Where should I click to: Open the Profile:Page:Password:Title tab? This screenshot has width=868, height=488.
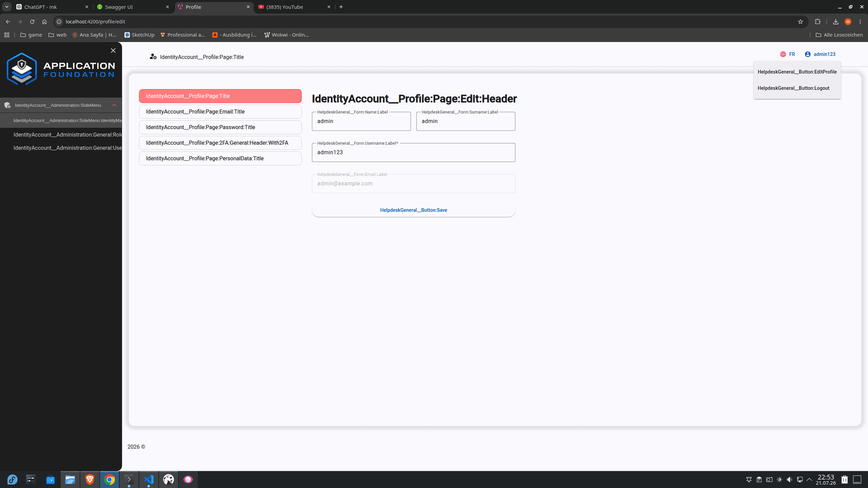tap(220, 127)
